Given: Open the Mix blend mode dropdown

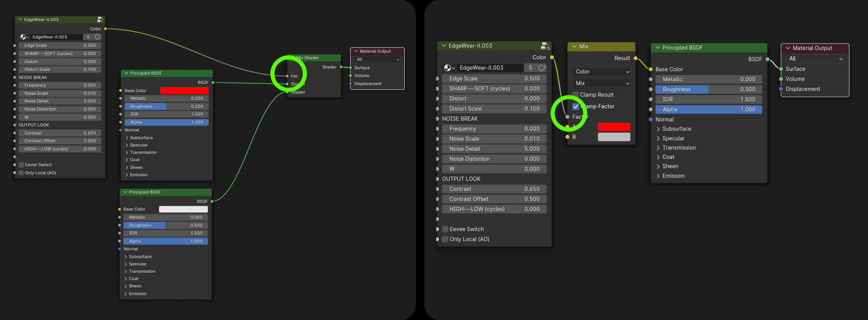Looking at the screenshot, I should tap(601, 83).
